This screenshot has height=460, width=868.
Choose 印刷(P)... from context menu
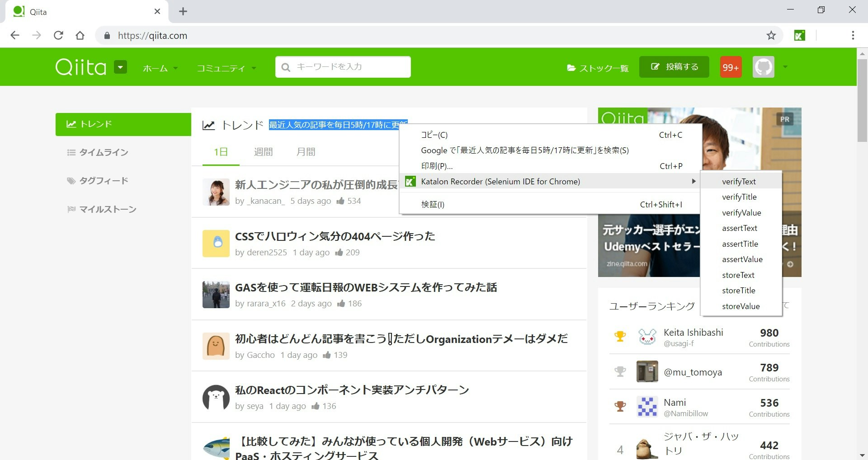550,166
